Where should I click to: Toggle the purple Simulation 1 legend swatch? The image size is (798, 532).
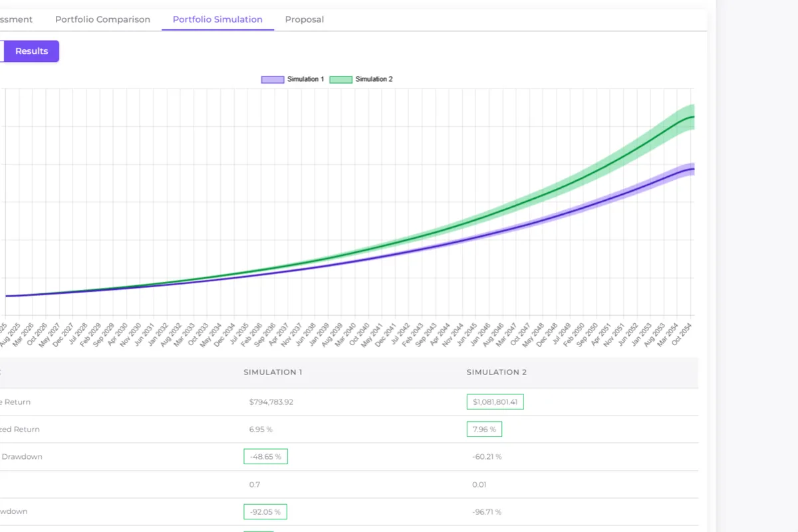tap(273, 79)
